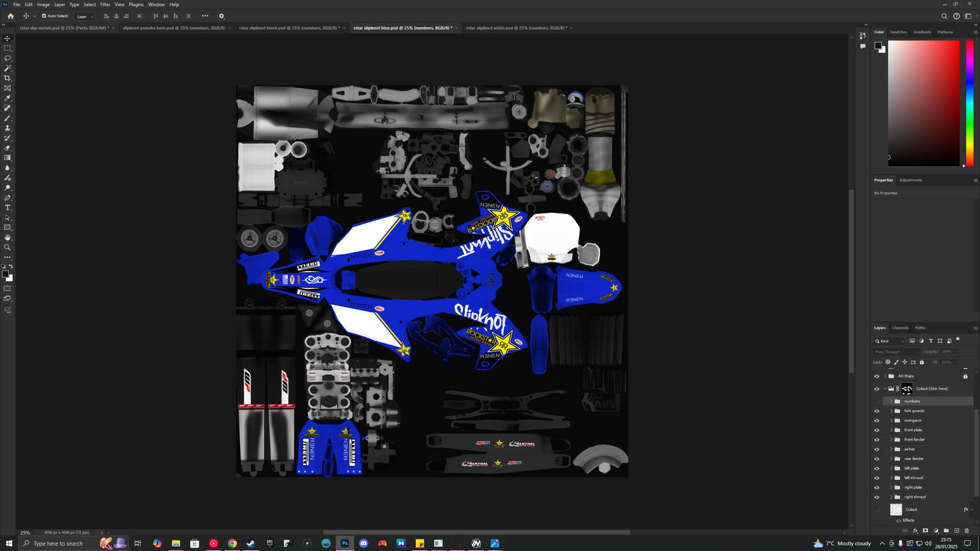
Task: Select the Gradient tool
Action: point(7,158)
